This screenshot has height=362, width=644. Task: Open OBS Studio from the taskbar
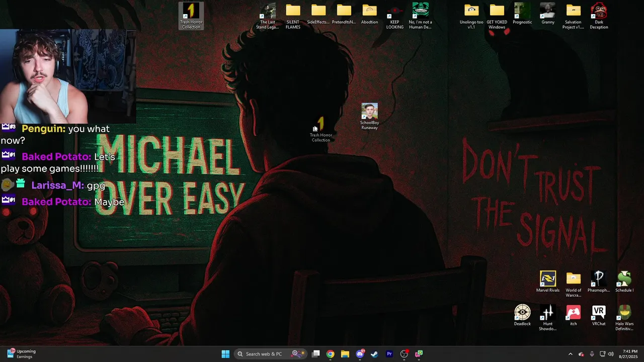[x=404, y=354]
